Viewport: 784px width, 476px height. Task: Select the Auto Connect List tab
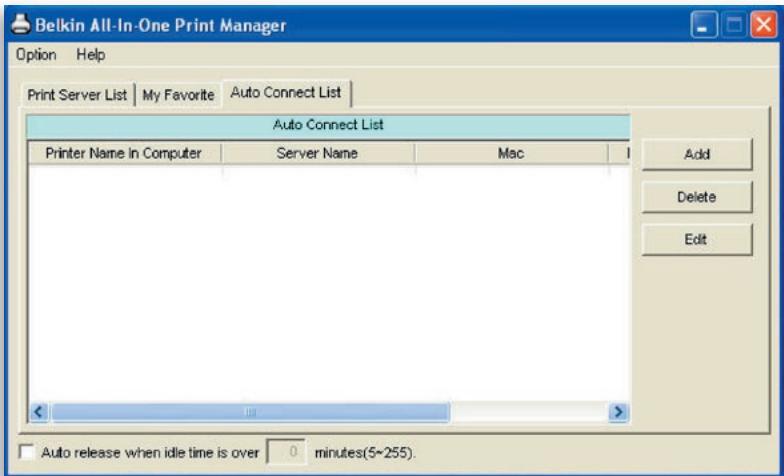pos(286,93)
